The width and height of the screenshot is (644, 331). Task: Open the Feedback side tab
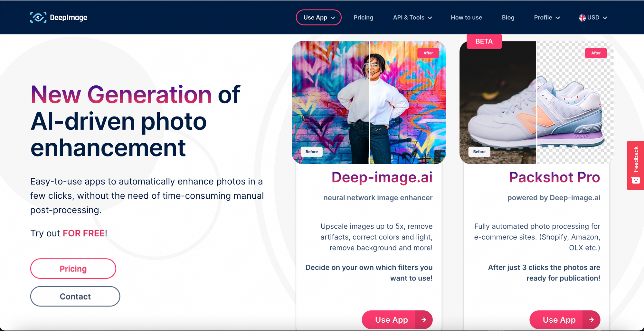coord(635,165)
